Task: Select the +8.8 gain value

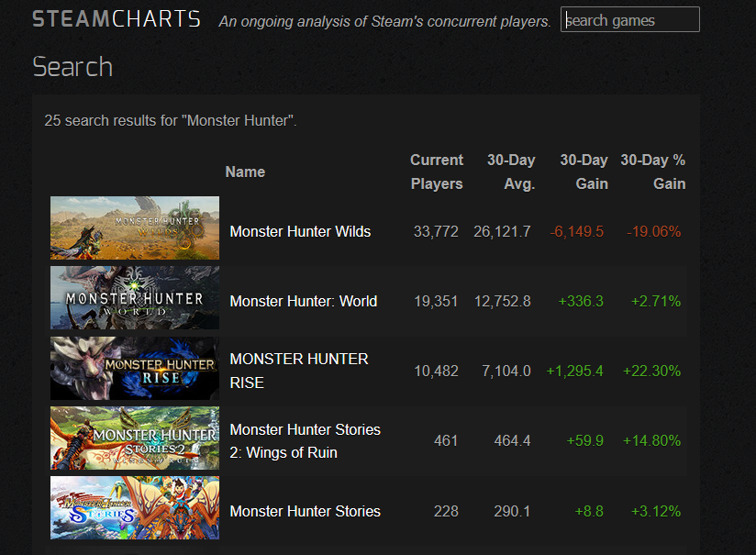Action: (x=589, y=511)
